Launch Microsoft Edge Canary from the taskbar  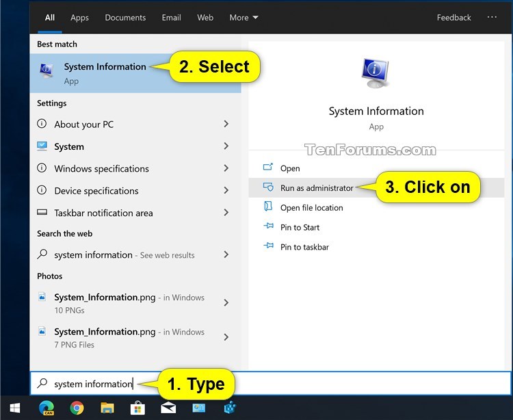coord(47,408)
